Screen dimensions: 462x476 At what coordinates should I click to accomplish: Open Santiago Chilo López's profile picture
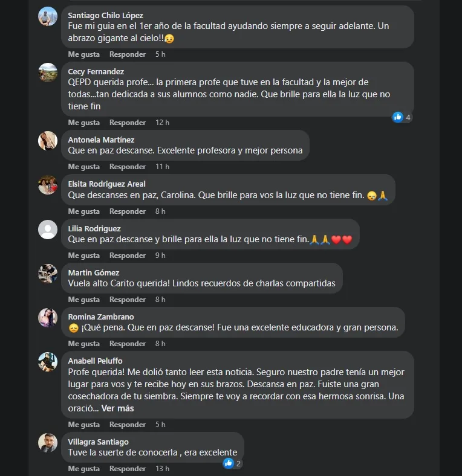(48, 16)
